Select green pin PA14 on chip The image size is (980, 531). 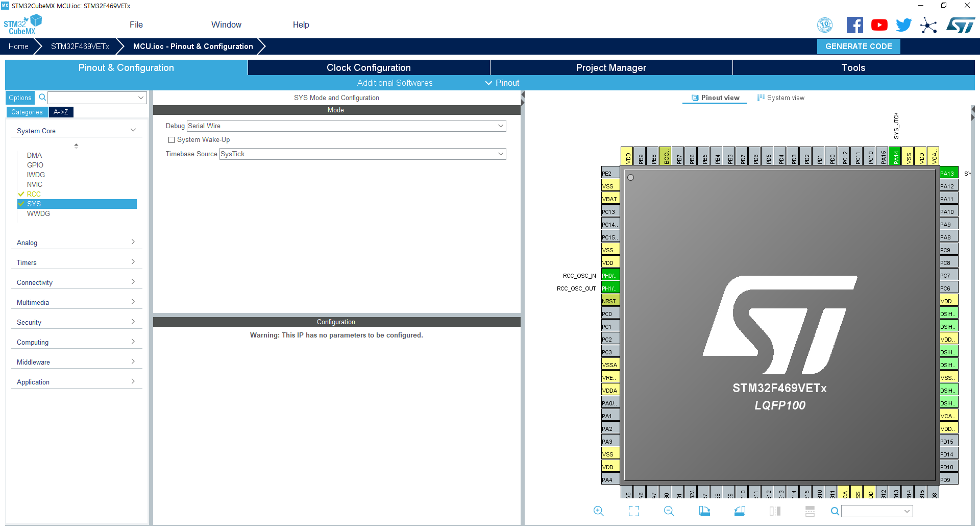point(895,156)
